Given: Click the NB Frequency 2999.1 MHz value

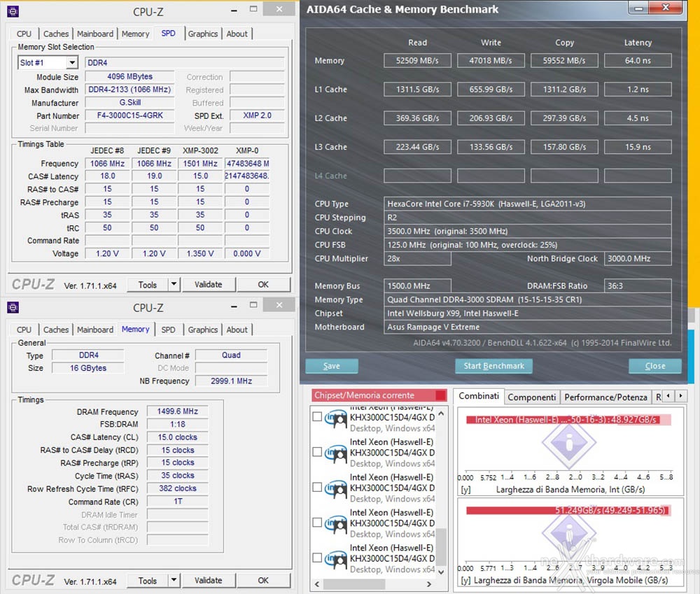Looking at the screenshot, I should tap(231, 381).
